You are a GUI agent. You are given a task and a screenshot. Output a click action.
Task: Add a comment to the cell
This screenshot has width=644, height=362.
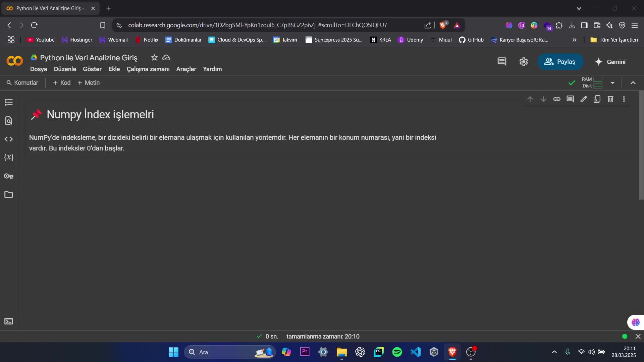point(570,99)
